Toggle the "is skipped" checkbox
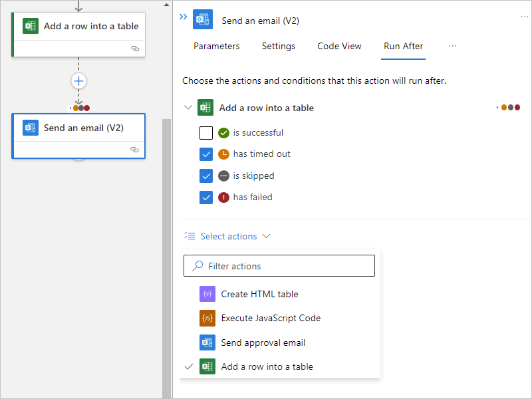 click(206, 176)
